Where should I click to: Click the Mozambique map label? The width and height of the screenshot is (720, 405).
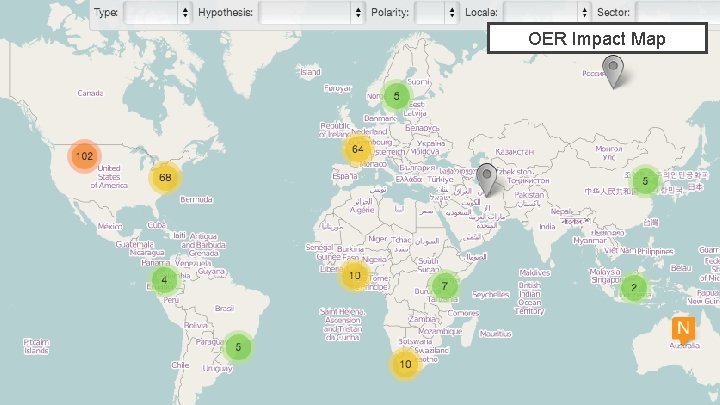click(x=440, y=331)
